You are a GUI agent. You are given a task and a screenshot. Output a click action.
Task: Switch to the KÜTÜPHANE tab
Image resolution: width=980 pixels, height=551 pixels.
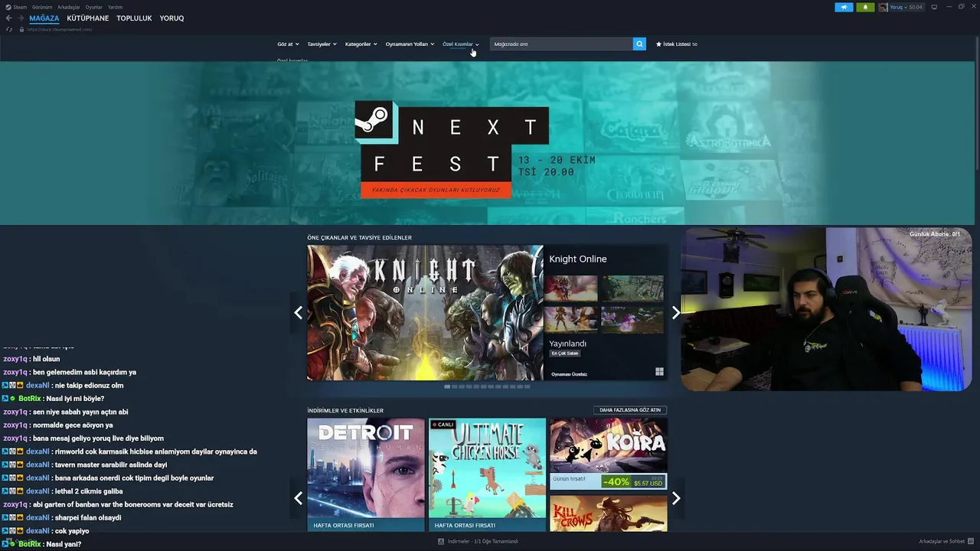point(88,18)
